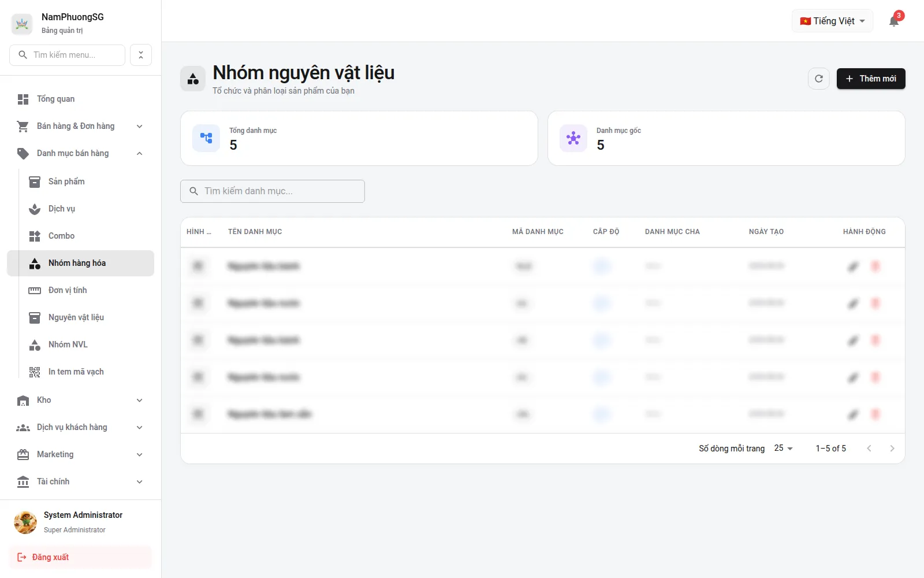Click the Đơn vị tính ruler icon
924x578 pixels.
(x=35, y=291)
